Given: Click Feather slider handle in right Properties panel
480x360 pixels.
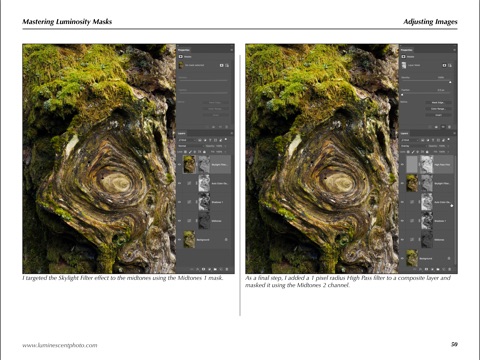Looking at the screenshot, I should [x=402, y=95].
